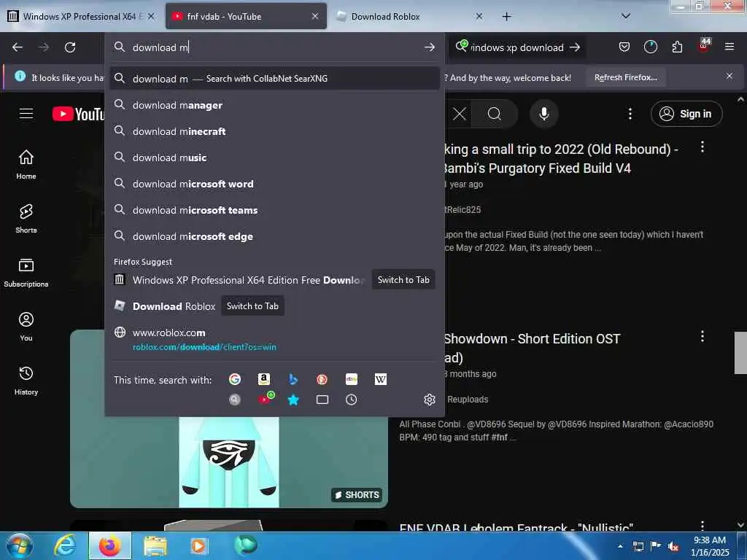The image size is (747, 560).
Task: Add YouTube search engine via red icon
Action: click(x=266, y=399)
